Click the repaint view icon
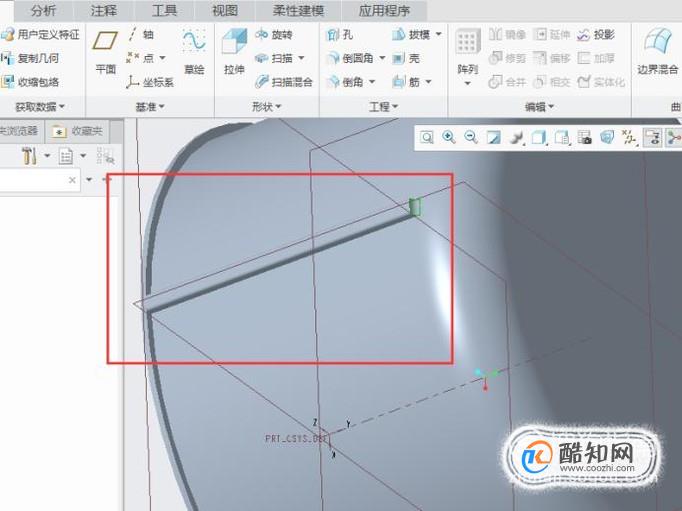The width and height of the screenshot is (682, 511). [493, 138]
